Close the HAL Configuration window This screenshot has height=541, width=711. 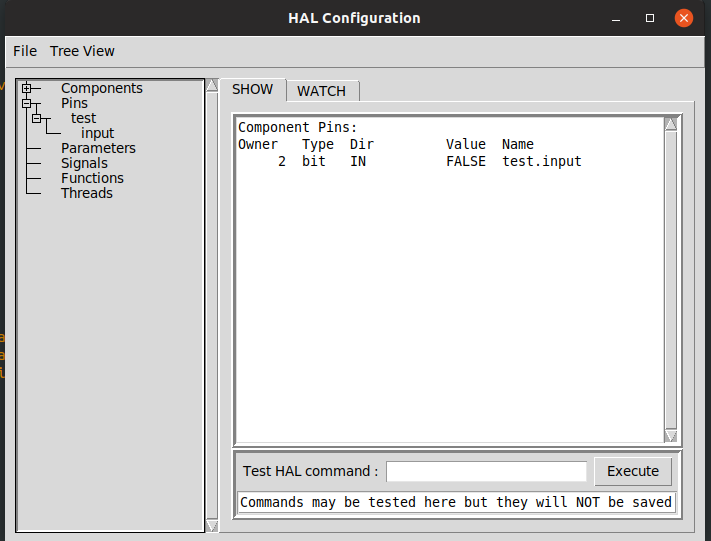tap(684, 18)
